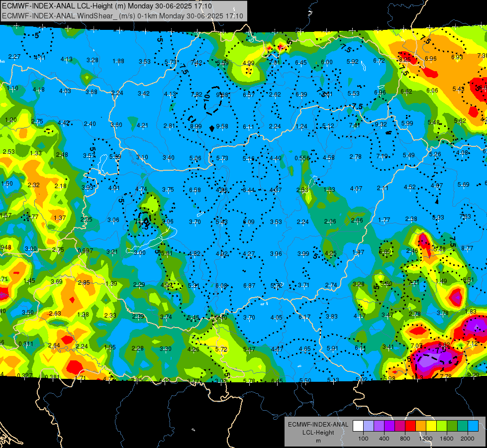Viewport: 487px width, 448px height.
Task: Click the grid value '6.08'
Action: pos(221,285)
